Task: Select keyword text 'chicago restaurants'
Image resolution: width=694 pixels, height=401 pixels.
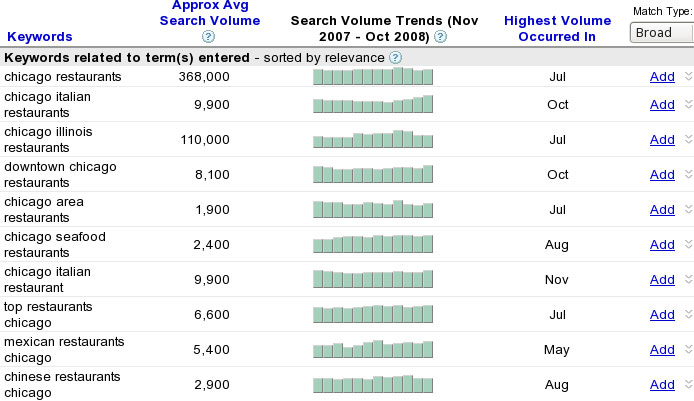Action: [x=63, y=77]
